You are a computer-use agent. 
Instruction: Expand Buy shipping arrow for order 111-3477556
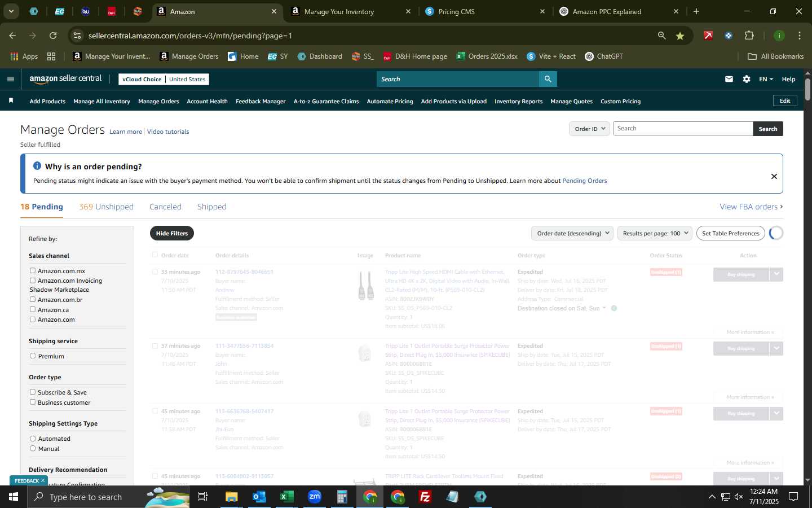(x=776, y=348)
